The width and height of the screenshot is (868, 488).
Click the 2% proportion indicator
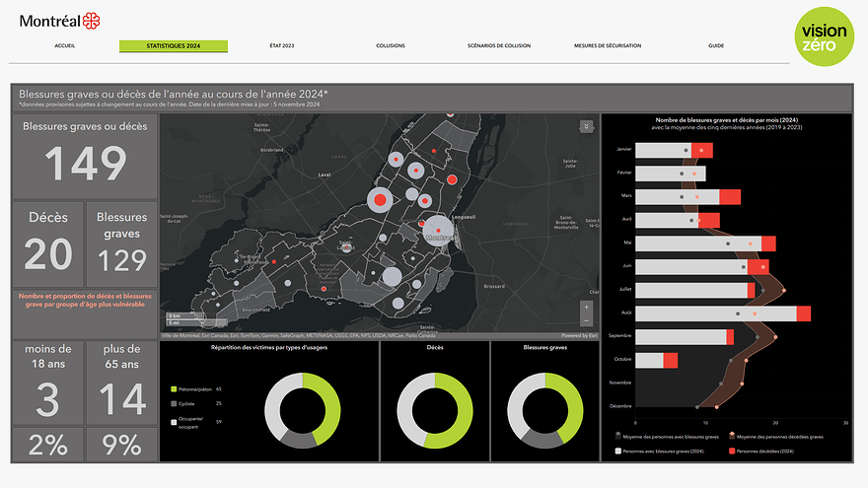(48, 445)
